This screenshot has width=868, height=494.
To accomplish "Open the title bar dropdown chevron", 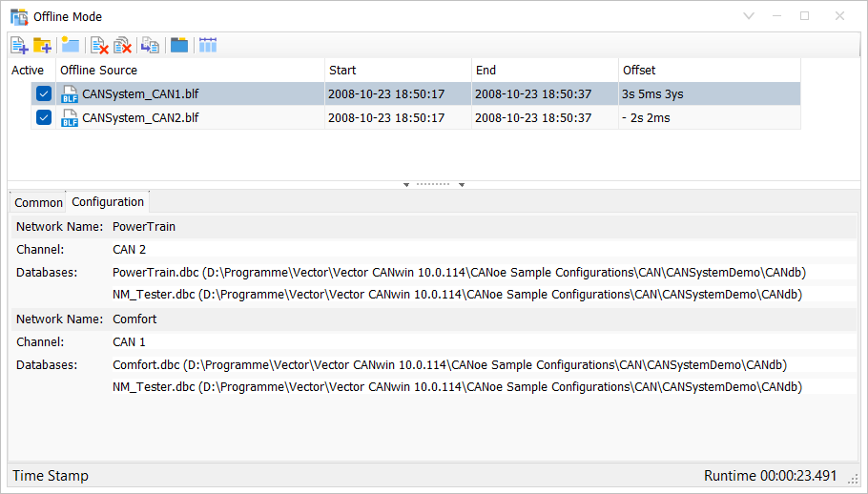I will tap(749, 16).
